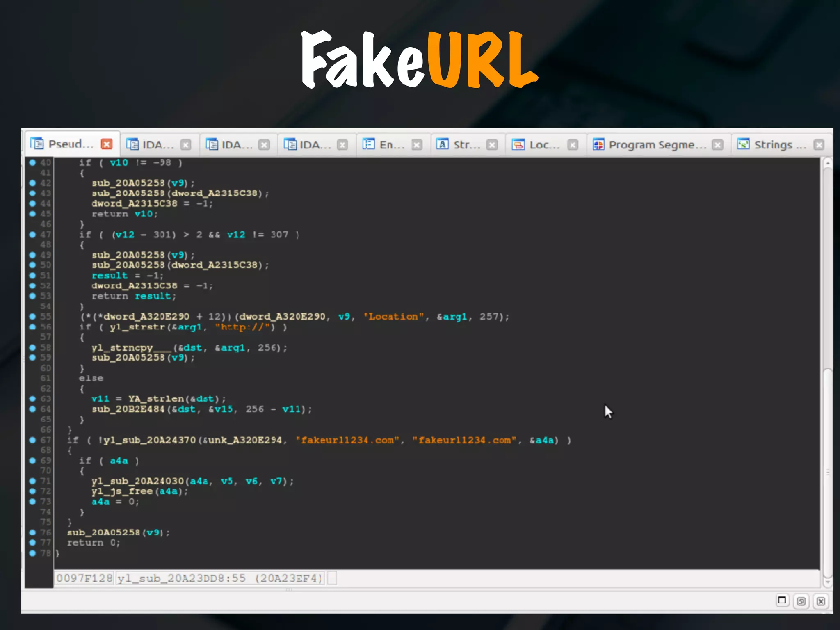This screenshot has width=840, height=630.
Task: Click the Structures tab icon
Action: (x=442, y=144)
